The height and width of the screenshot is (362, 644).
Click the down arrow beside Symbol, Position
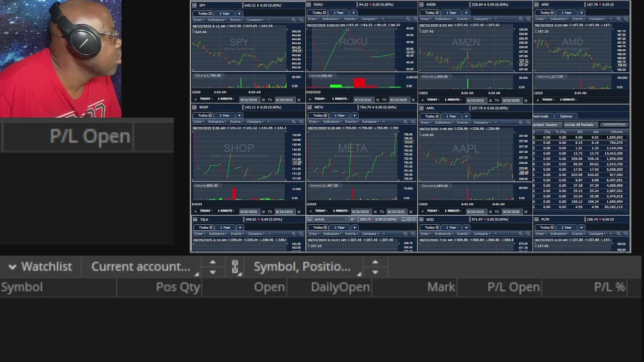[x=375, y=272]
